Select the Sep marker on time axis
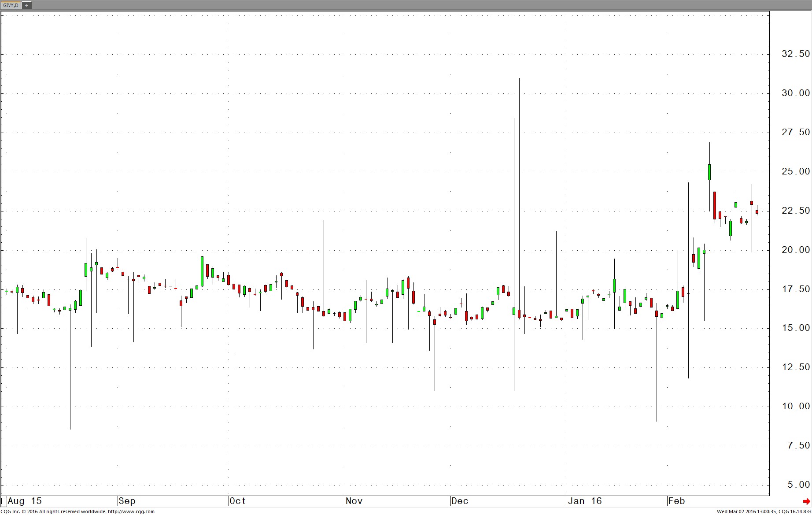The width and height of the screenshot is (812, 515). coord(127,501)
